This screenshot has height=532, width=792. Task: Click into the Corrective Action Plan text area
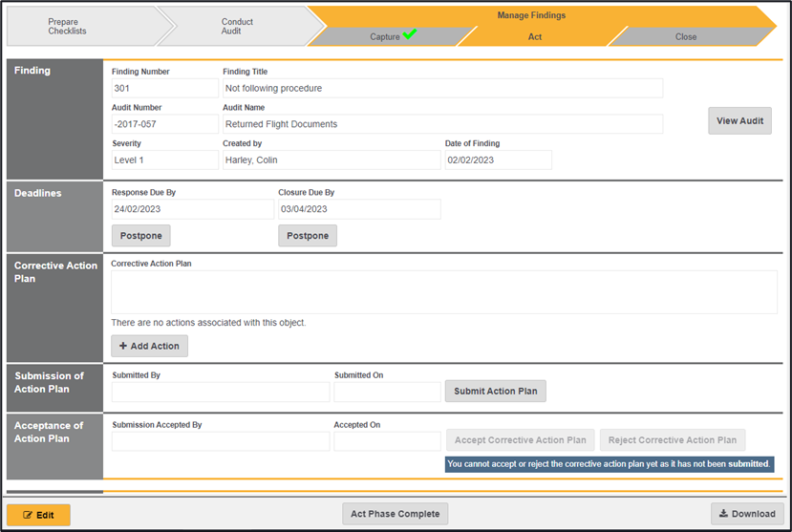click(443, 292)
